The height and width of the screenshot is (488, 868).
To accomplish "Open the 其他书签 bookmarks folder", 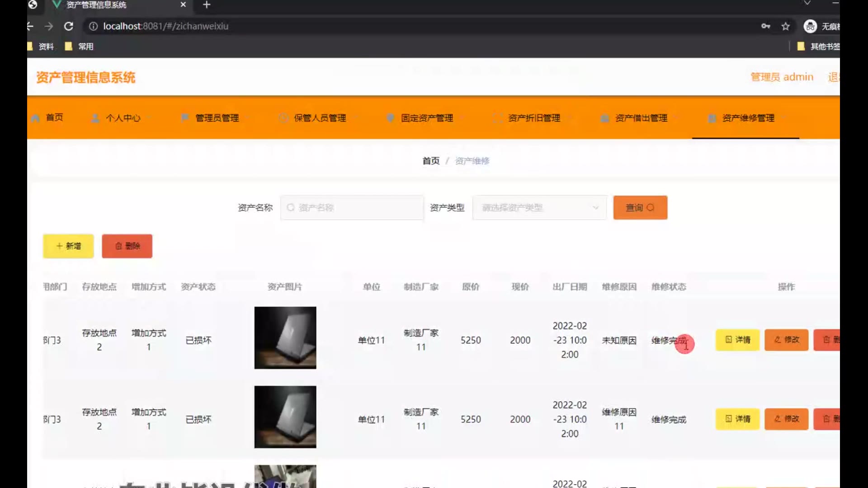I will tap(818, 47).
